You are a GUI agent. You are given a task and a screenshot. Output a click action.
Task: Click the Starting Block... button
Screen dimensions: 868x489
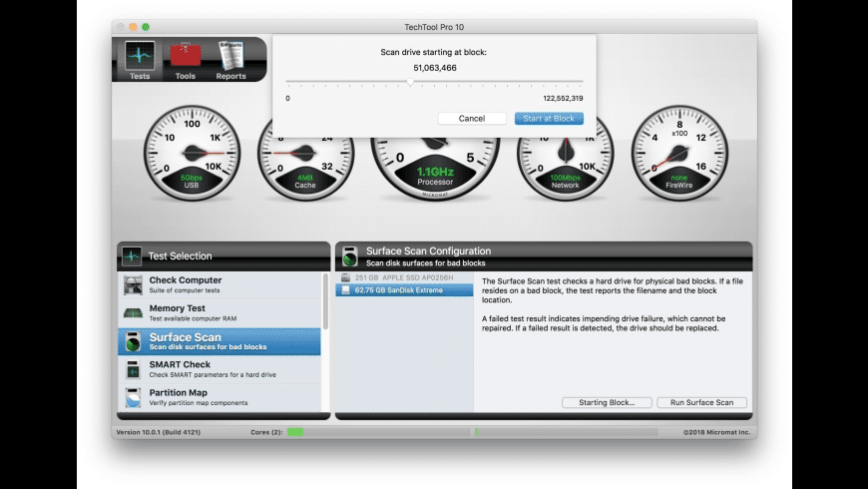coord(607,402)
